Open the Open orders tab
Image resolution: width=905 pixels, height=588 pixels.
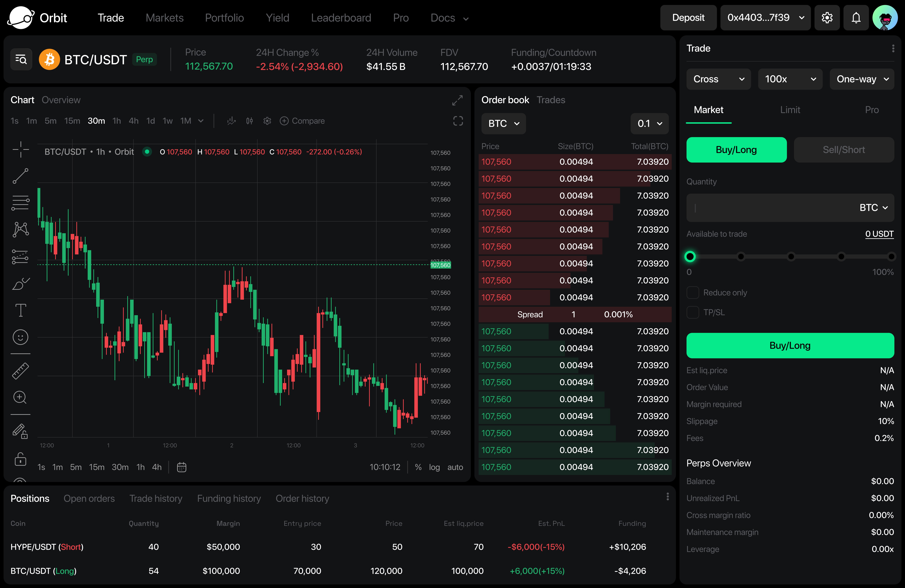click(x=89, y=498)
